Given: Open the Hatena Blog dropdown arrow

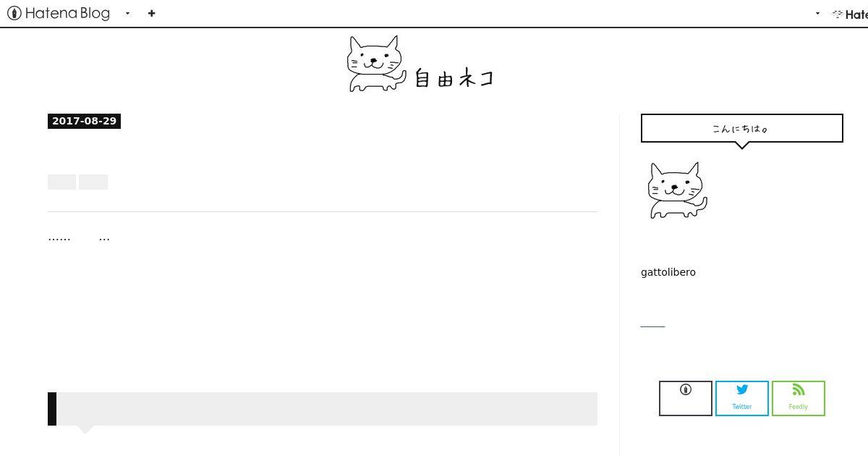Looking at the screenshot, I should 128,13.
